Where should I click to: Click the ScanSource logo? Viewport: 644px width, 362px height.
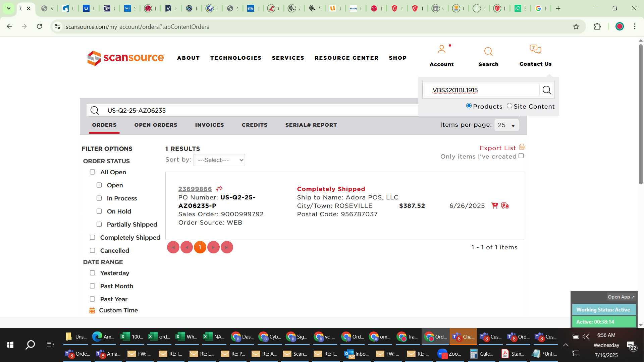pyautogui.click(x=126, y=58)
